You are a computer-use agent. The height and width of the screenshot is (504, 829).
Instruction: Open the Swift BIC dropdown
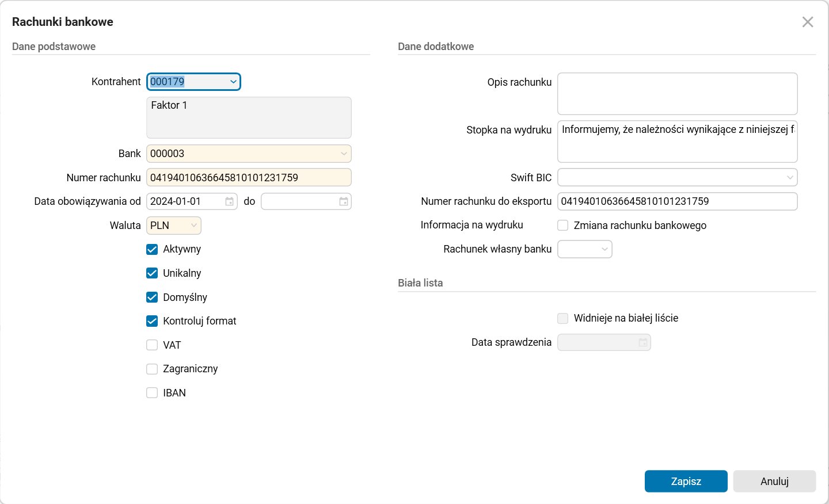[x=790, y=178]
